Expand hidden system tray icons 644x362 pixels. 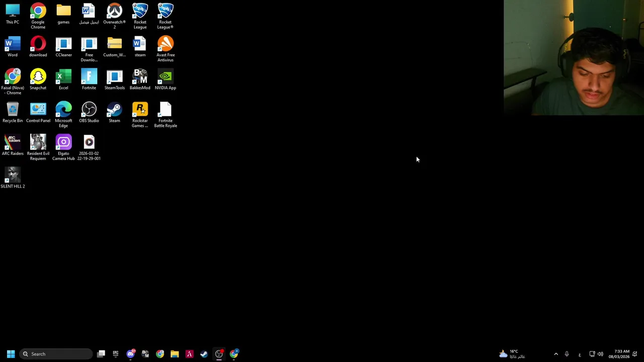(556, 354)
